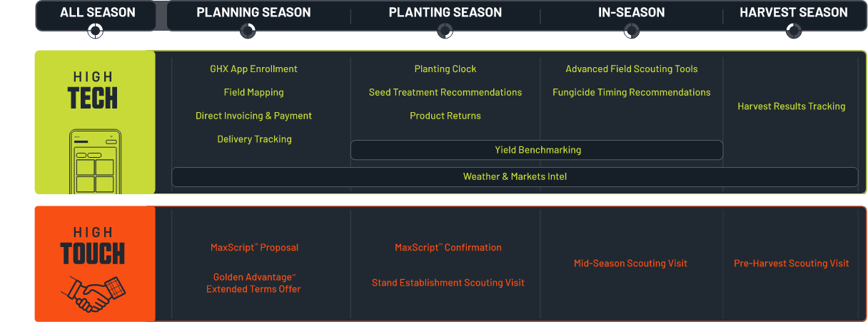Click the Harvest Season ring marker
Viewport: 868px width, 322px height.
pyautogui.click(x=793, y=31)
